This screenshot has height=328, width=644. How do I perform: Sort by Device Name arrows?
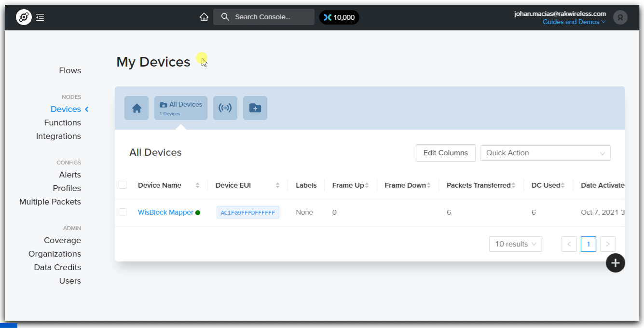(197, 186)
